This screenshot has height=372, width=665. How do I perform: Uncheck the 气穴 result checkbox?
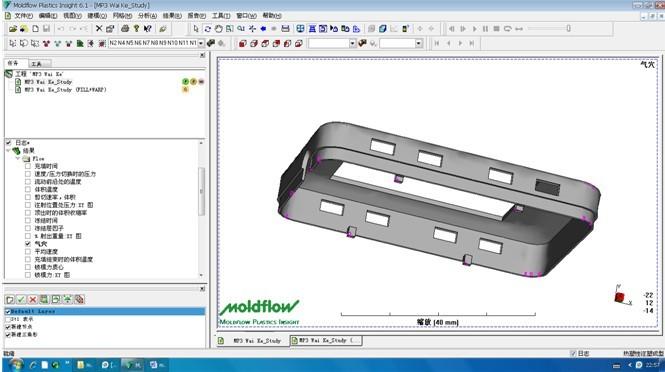(x=28, y=244)
